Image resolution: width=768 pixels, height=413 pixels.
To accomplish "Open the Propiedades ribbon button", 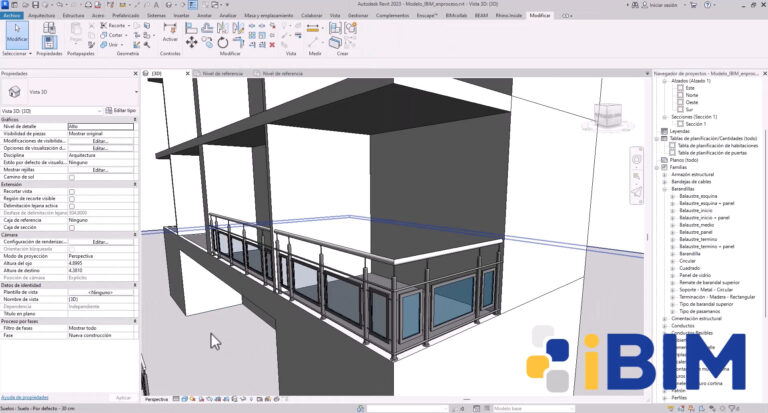I will pos(49,36).
